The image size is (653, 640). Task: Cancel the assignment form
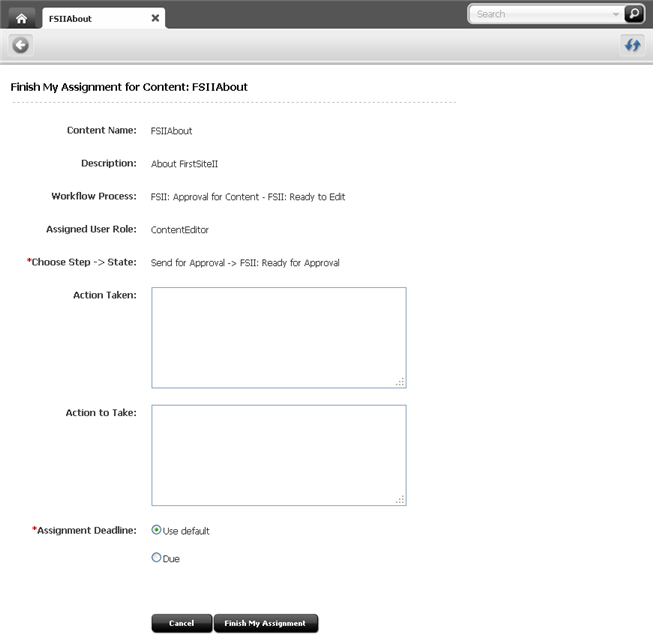click(182, 623)
